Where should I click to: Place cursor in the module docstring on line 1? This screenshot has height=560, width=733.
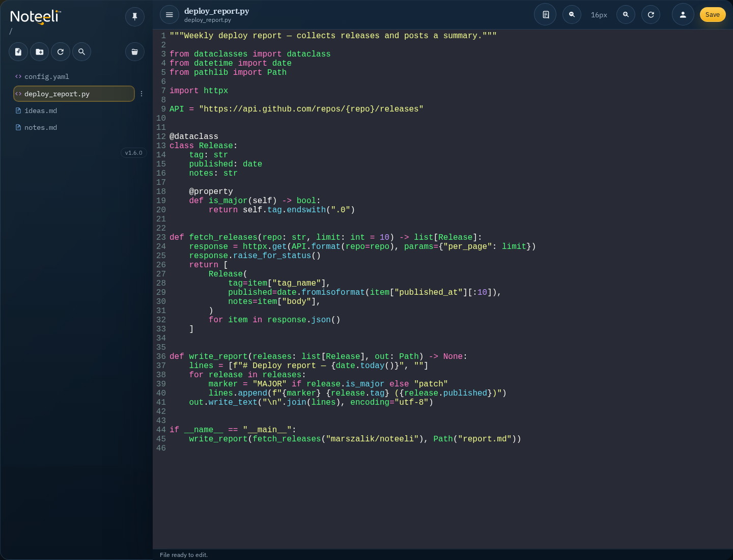tap(333, 36)
